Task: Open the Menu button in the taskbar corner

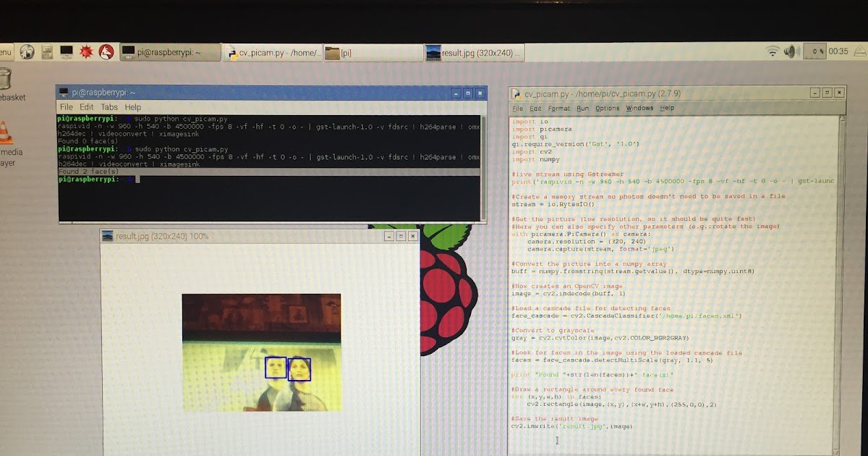Action: pos(6,52)
